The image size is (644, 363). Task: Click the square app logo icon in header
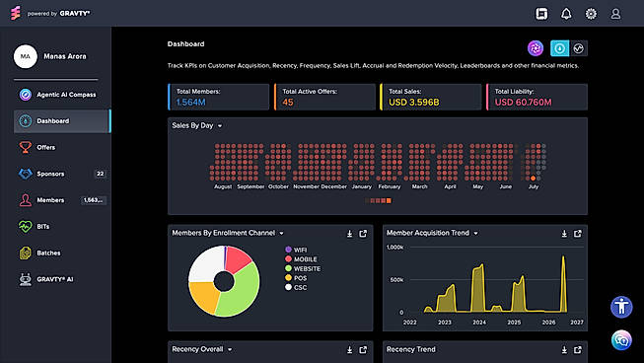click(x=541, y=14)
